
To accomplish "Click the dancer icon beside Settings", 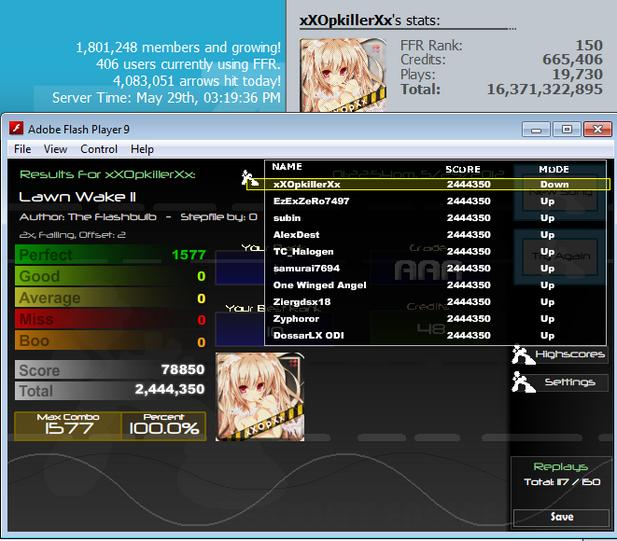I will [523, 382].
